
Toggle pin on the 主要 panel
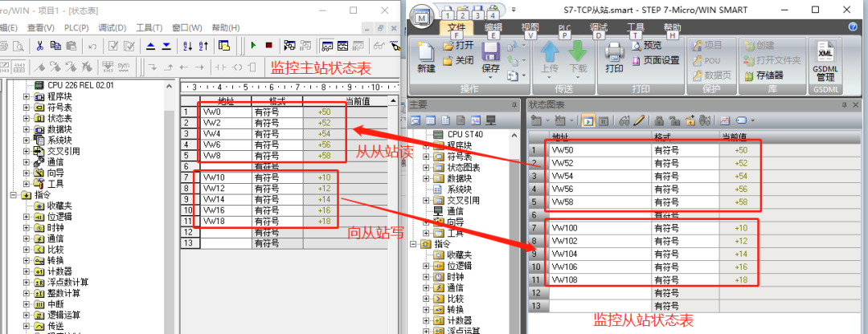point(514,104)
